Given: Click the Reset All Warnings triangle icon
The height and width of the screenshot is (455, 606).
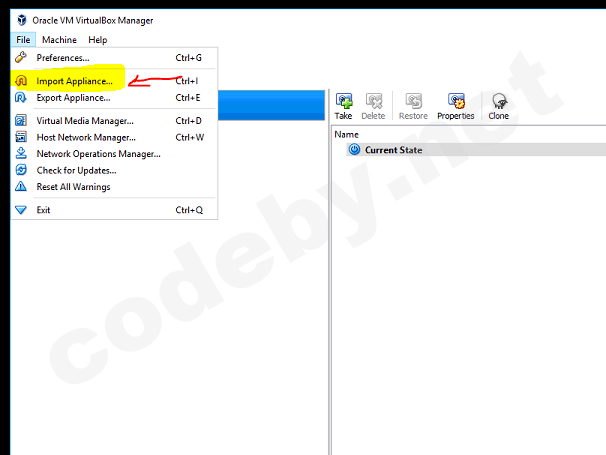Looking at the screenshot, I should (21, 187).
